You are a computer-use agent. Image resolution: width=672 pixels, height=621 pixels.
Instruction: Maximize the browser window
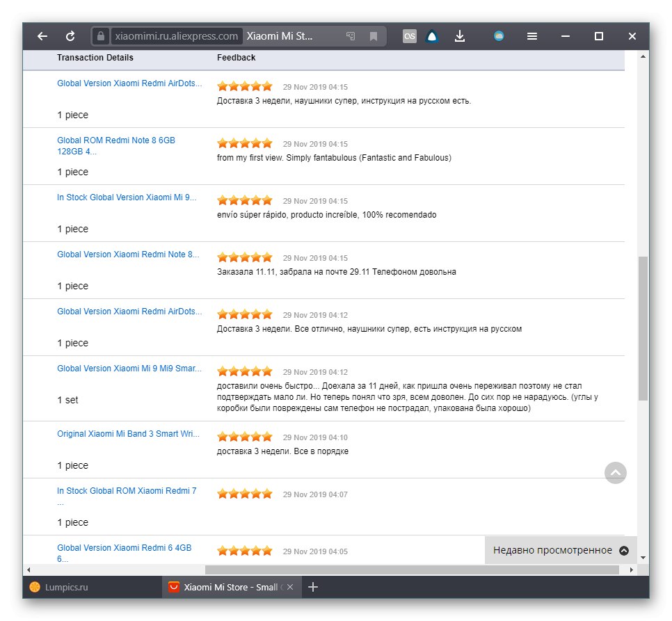pyautogui.click(x=599, y=36)
